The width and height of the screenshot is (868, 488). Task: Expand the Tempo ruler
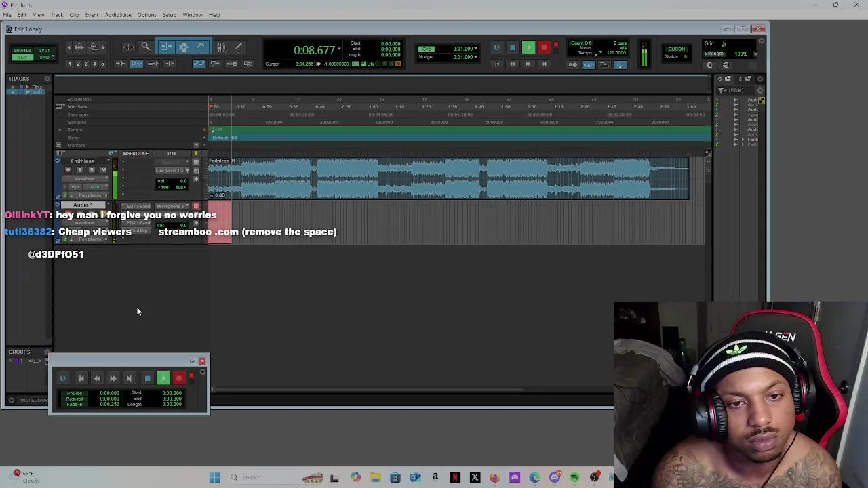[60, 129]
